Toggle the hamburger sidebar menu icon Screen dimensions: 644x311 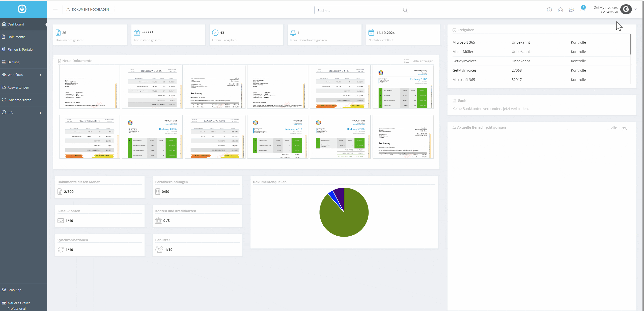tap(55, 10)
